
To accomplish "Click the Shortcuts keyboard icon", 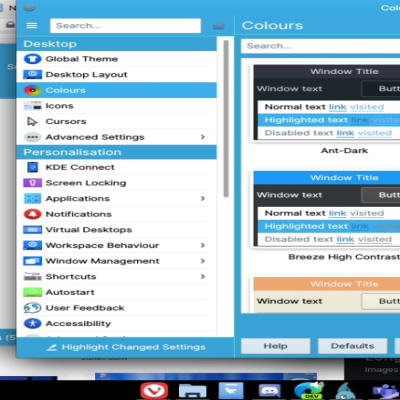I will point(32,277).
